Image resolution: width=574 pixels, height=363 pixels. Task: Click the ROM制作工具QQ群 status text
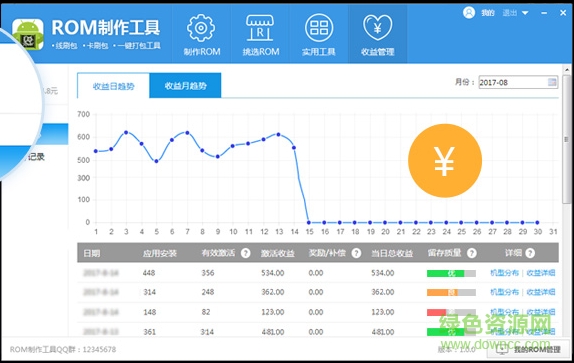coord(63,349)
